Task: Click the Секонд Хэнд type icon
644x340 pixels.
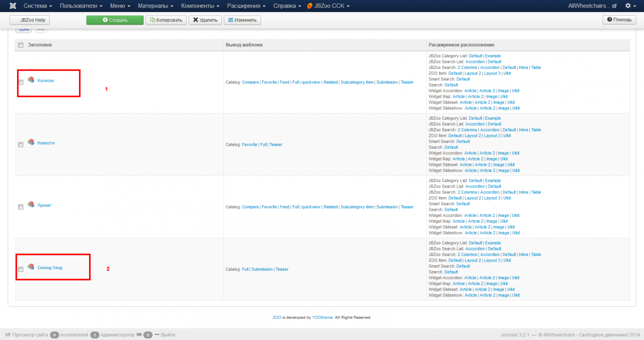Action: tap(31, 267)
